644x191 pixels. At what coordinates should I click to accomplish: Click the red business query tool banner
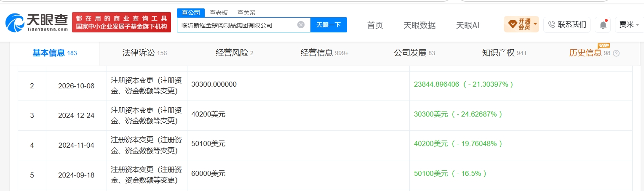(121, 22)
